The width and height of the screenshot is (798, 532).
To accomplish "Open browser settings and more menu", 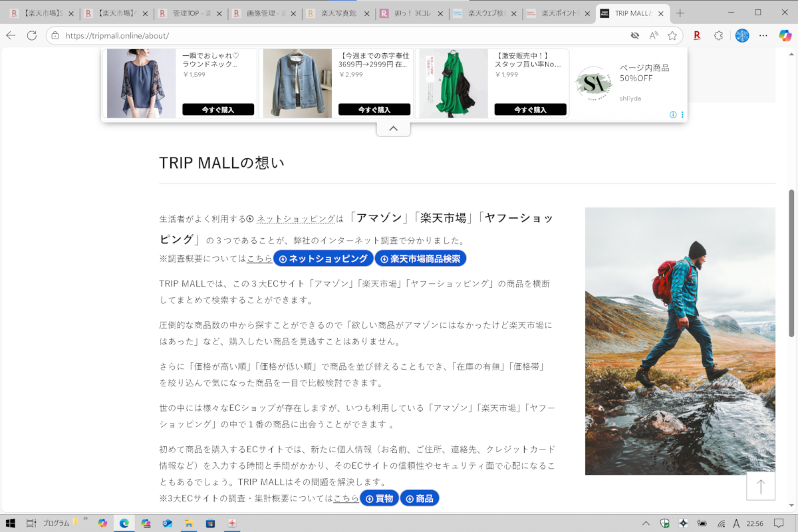I will tap(763, 35).
